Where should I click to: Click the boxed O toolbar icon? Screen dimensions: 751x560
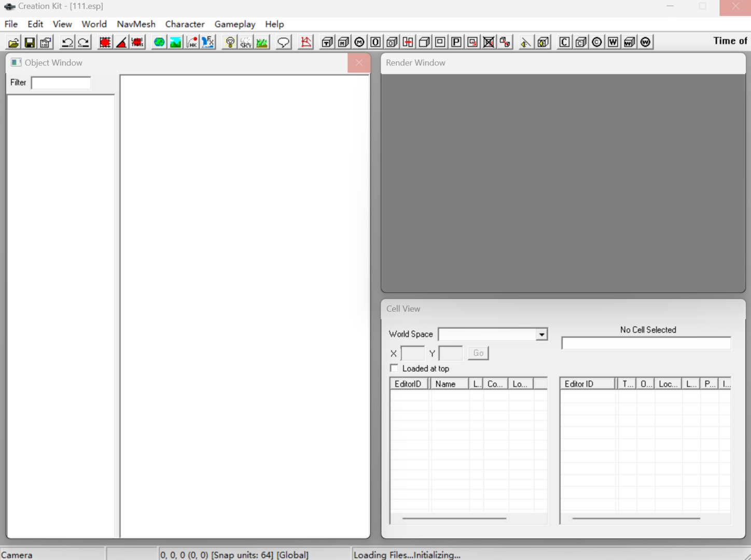[375, 42]
